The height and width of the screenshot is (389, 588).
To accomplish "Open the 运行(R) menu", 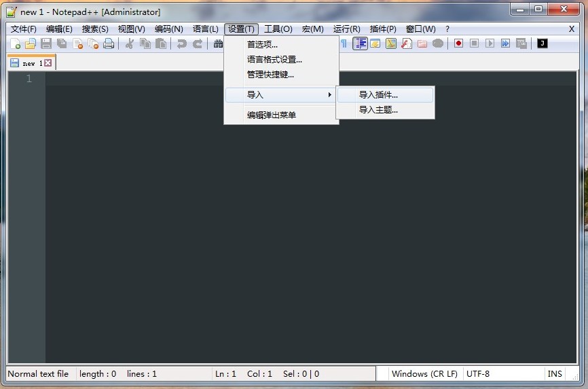I will click(346, 29).
